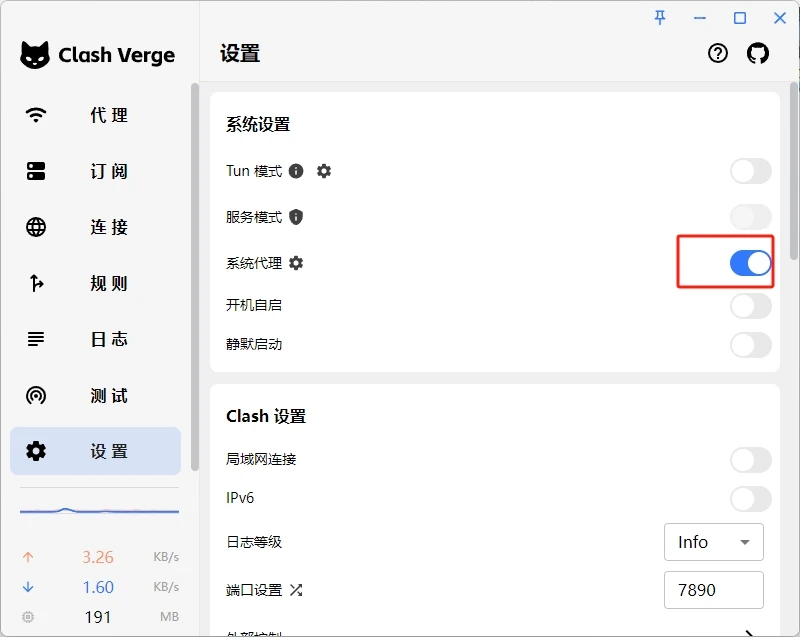Open the GitHub repository icon
Viewport: 800px width, 637px height.
[758, 54]
